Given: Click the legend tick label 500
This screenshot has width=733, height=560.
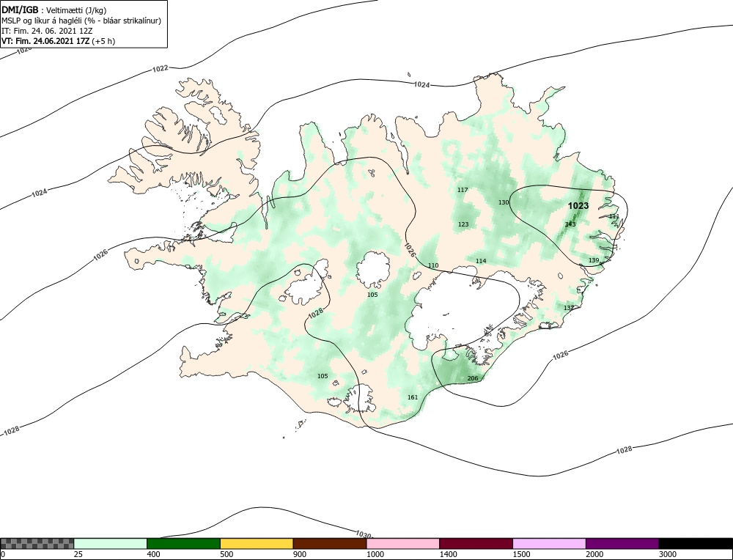Looking at the screenshot, I should (x=226, y=555).
